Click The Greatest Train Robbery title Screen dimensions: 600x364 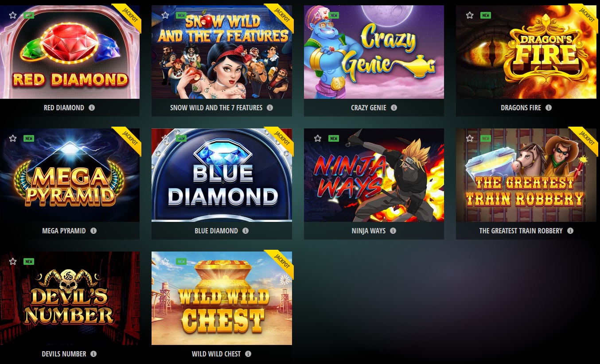[521, 231]
